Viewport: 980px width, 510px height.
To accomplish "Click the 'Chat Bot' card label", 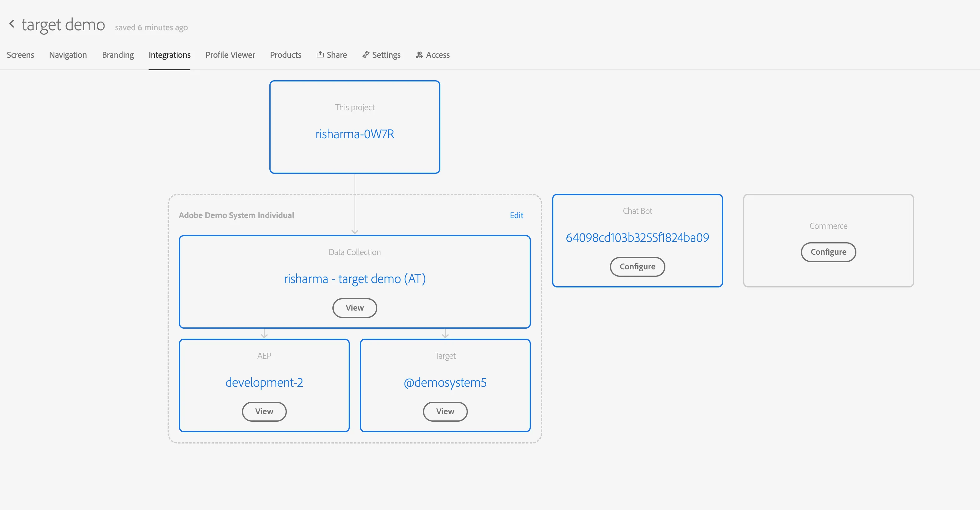I will click(x=638, y=211).
